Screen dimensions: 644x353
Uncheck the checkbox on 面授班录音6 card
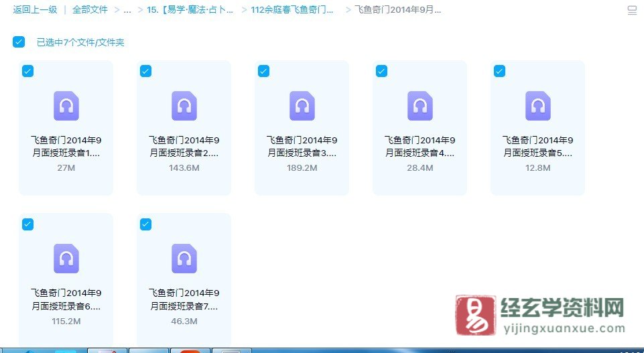27,224
